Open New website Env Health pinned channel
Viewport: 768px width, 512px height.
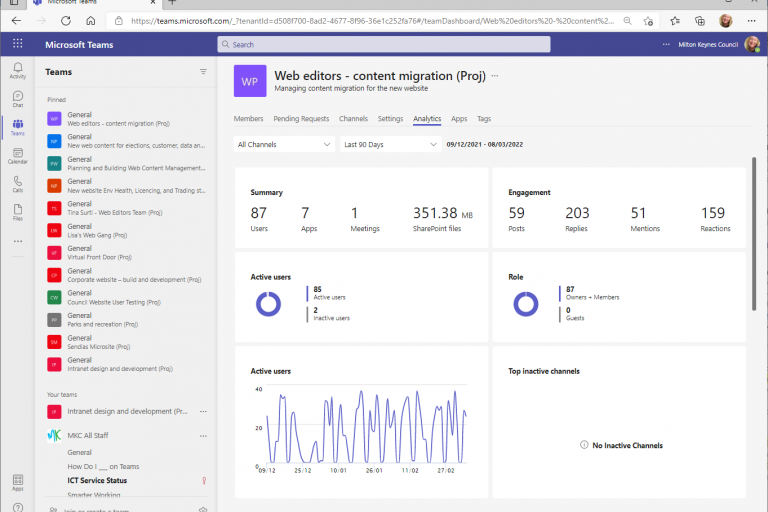pos(126,186)
